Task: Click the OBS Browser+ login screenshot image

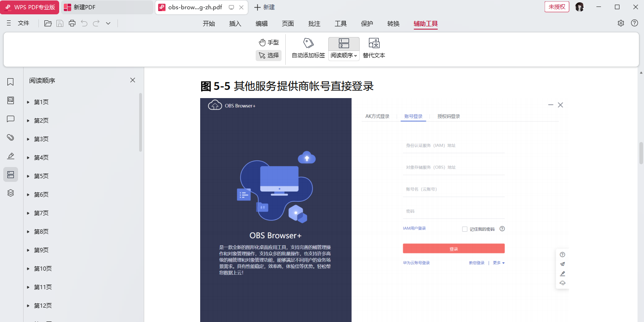Action: [384, 210]
